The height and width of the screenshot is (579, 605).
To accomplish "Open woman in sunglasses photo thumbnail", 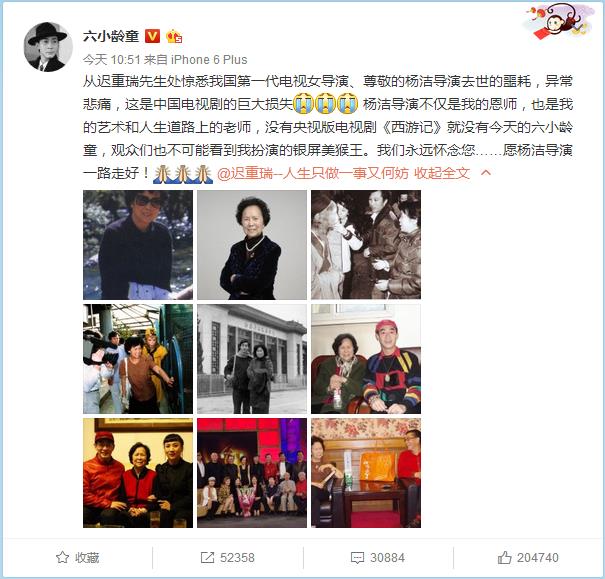I will pos(138,245).
